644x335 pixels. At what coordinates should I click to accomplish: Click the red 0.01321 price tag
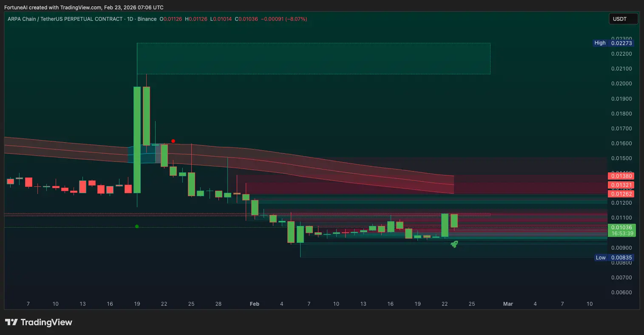pyautogui.click(x=622, y=185)
